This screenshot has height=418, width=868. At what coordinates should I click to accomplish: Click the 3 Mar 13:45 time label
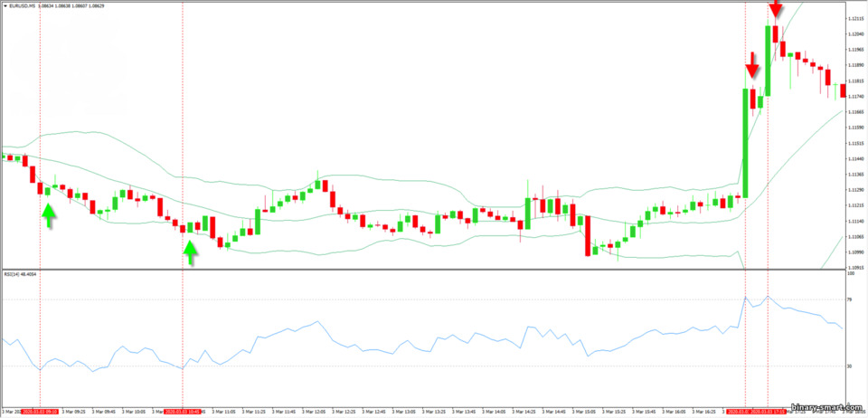pyautogui.click(x=465, y=412)
